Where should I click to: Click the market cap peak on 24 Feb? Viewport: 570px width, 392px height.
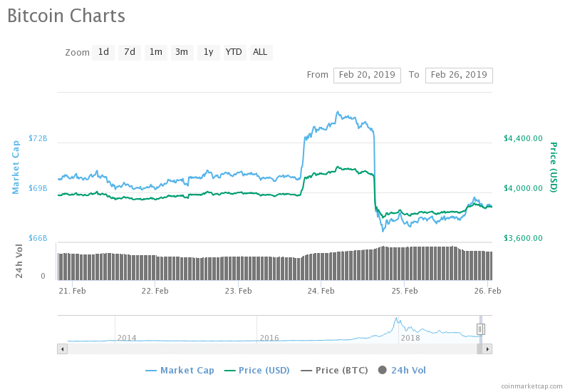click(337, 112)
